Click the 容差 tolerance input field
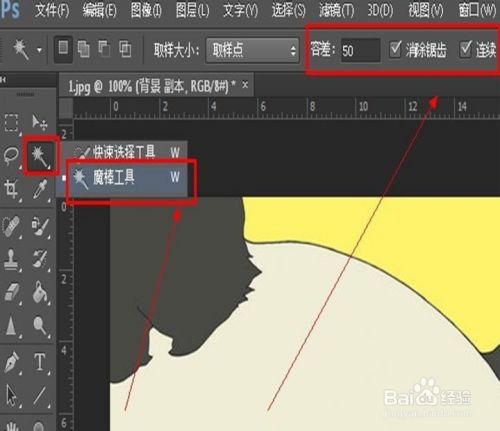 pyautogui.click(x=360, y=50)
